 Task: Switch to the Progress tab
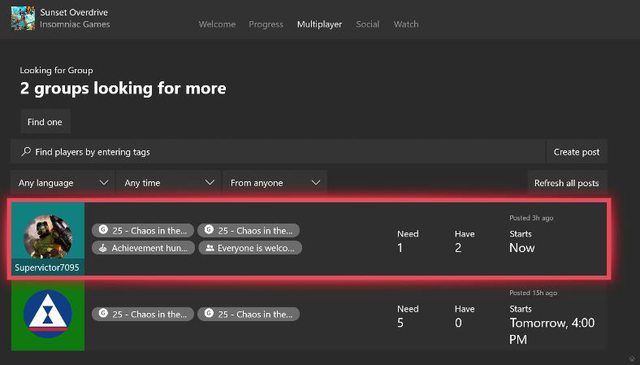[266, 24]
